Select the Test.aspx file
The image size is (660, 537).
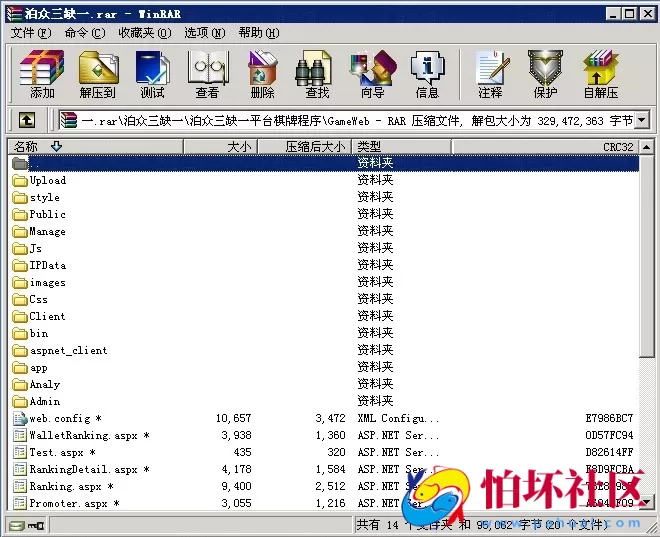[x=54, y=452]
